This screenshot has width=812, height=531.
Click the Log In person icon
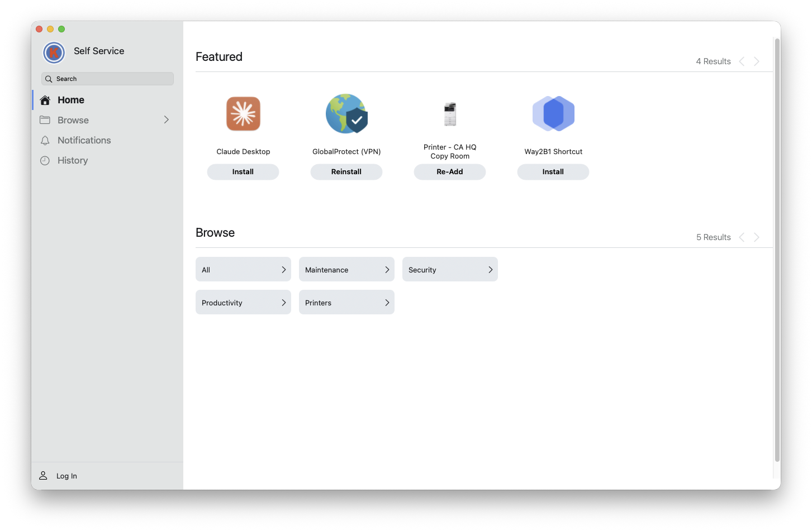pos(43,476)
